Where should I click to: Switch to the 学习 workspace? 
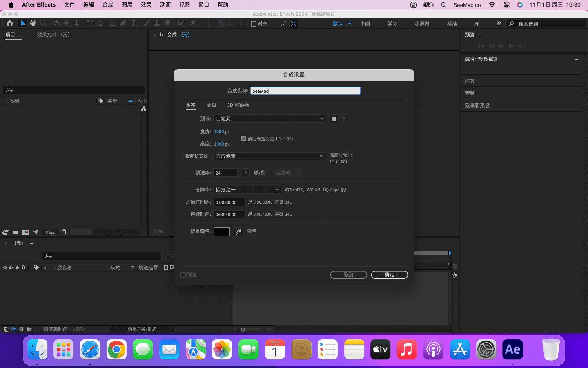coord(392,24)
